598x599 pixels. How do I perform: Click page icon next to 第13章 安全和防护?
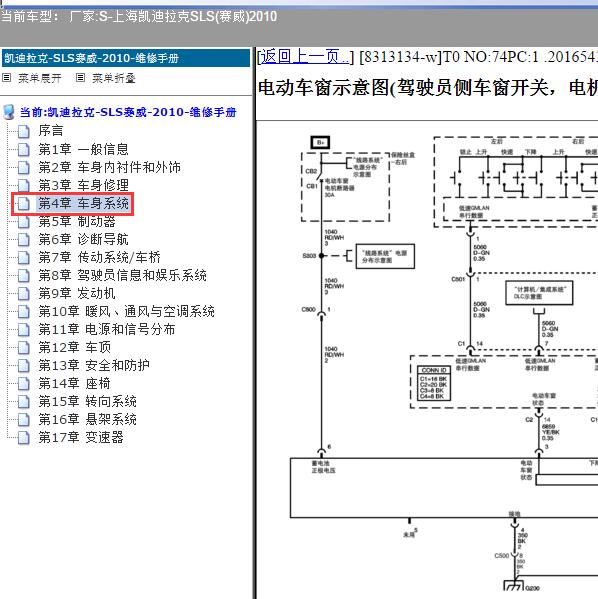(x=24, y=365)
